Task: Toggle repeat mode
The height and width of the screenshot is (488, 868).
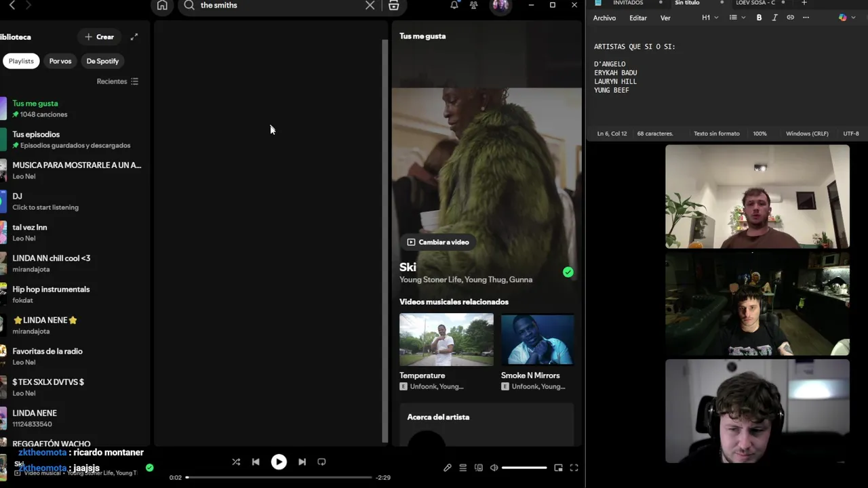Action: (321, 462)
